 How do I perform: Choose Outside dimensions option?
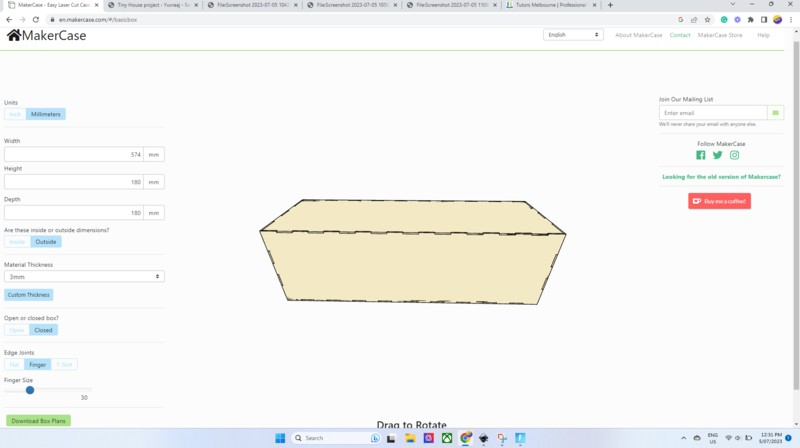pyautogui.click(x=46, y=242)
